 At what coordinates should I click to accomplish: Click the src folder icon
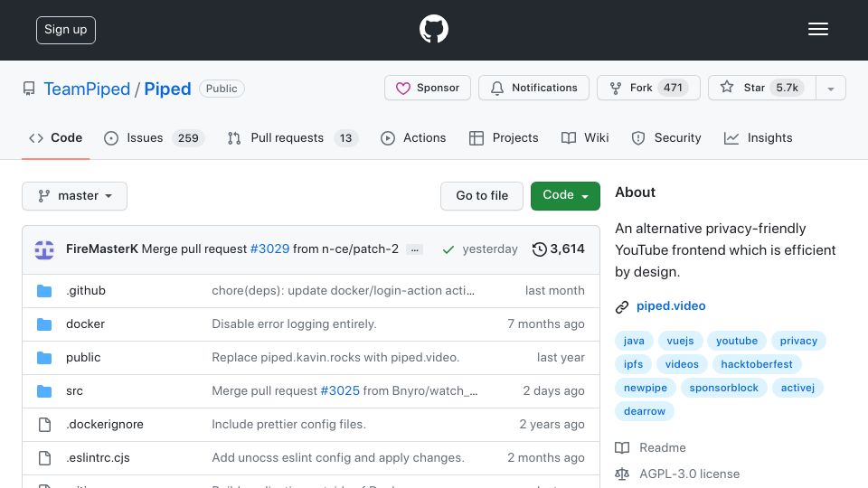[x=44, y=391]
